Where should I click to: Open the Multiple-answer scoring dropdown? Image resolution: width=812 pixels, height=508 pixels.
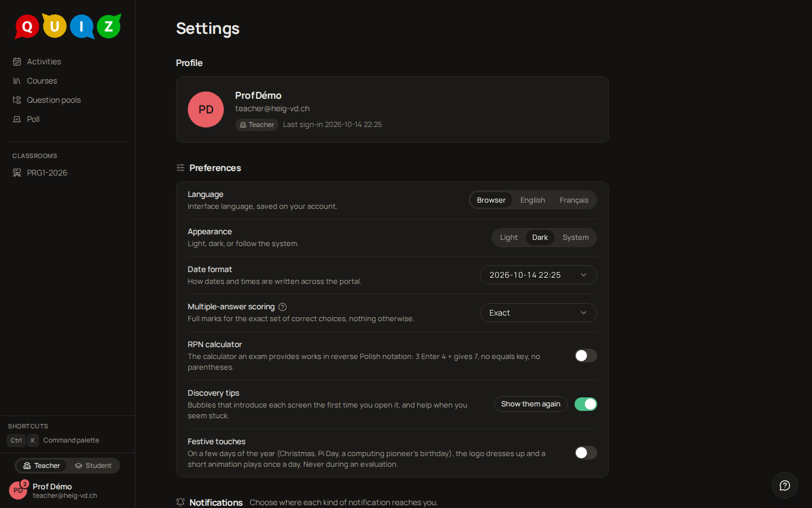coord(539,313)
